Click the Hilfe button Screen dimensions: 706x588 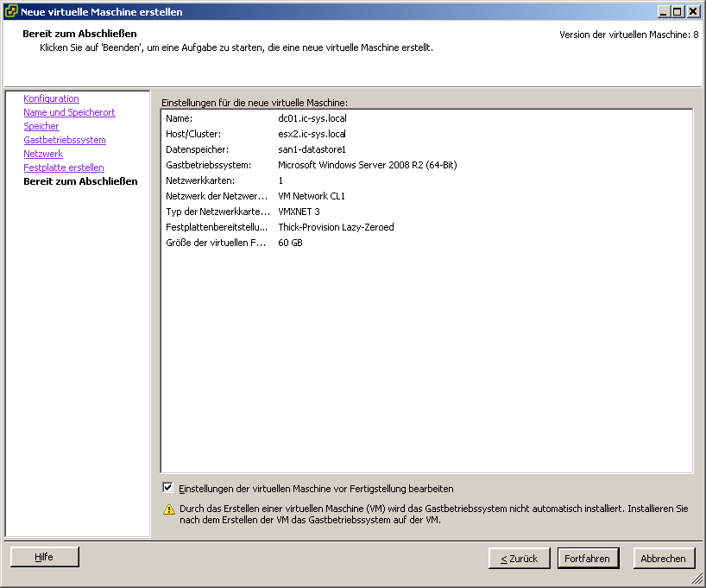click(44, 557)
